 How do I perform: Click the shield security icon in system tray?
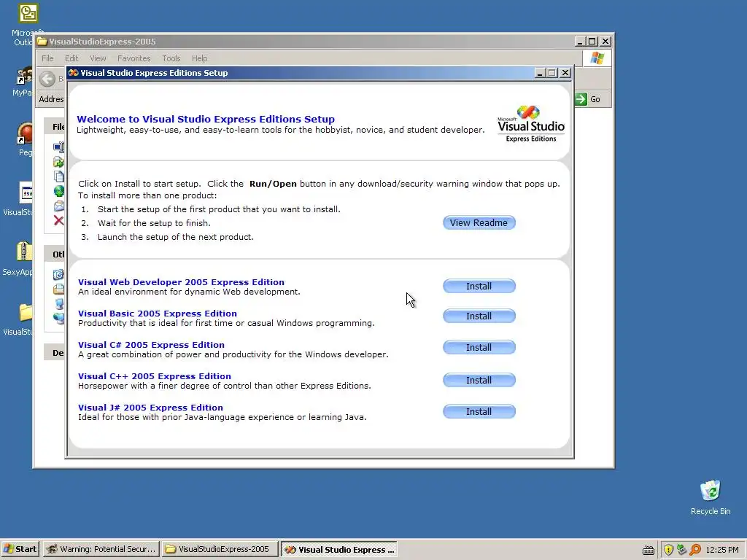(668, 550)
